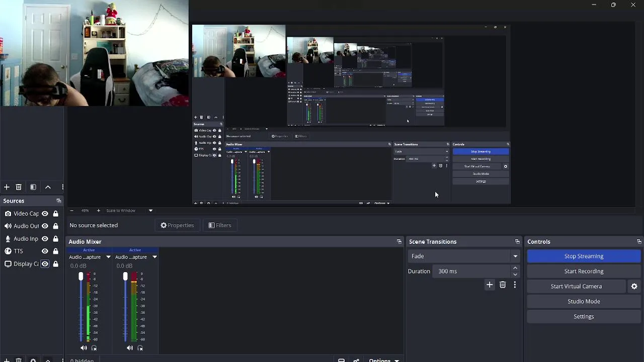Image resolution: width=644 pixels, height=362 pixels.
Task: Click first channel 0.0 dB level text
Action: point(78,266)
